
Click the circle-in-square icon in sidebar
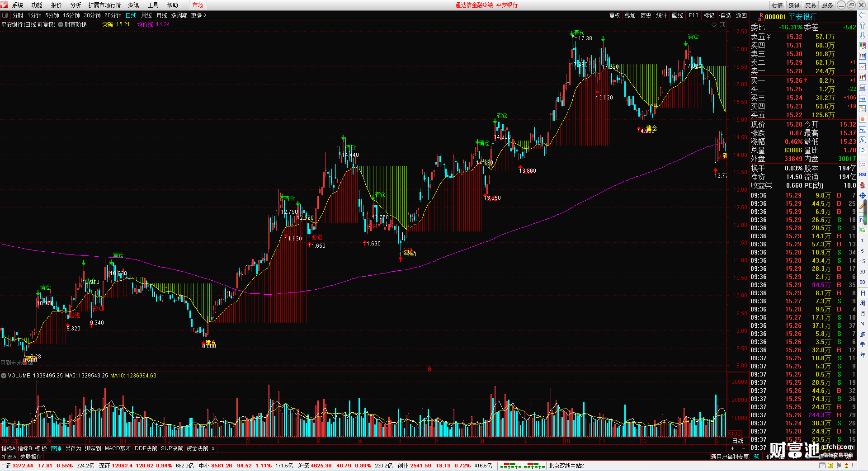tap(863, 151)
